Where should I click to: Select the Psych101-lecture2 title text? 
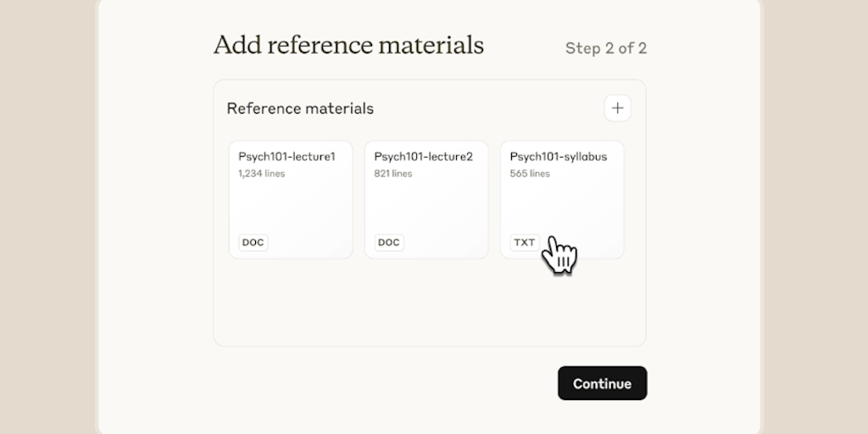coord(423,157)
